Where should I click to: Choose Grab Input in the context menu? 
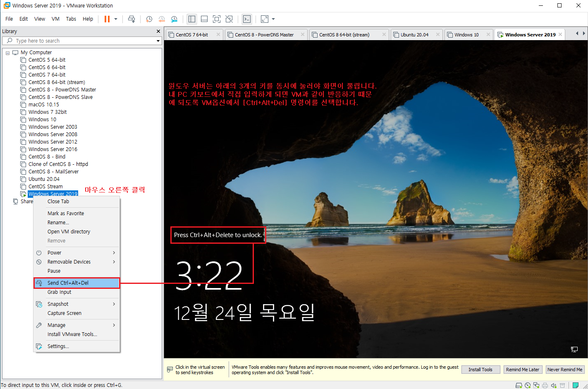77,292
